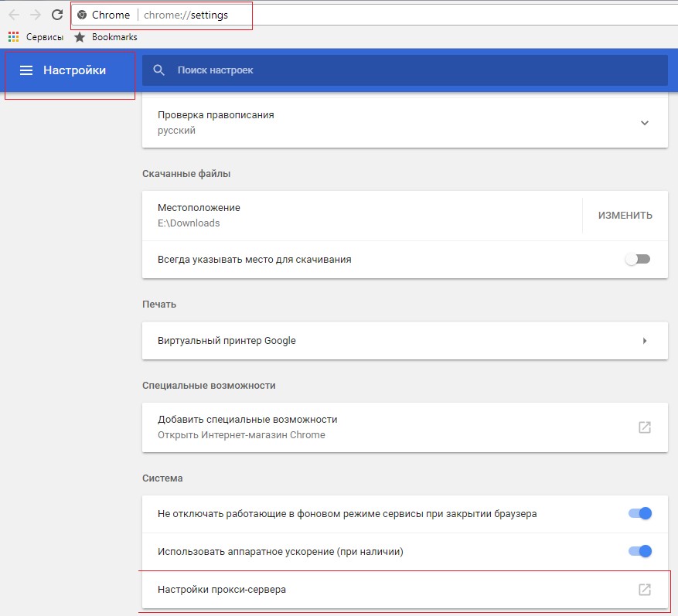Image resolution: width=678 pixels, height=616 pixels.
Task: Click ИЗМЕНИТЬ to change download location
Action: 625,216
